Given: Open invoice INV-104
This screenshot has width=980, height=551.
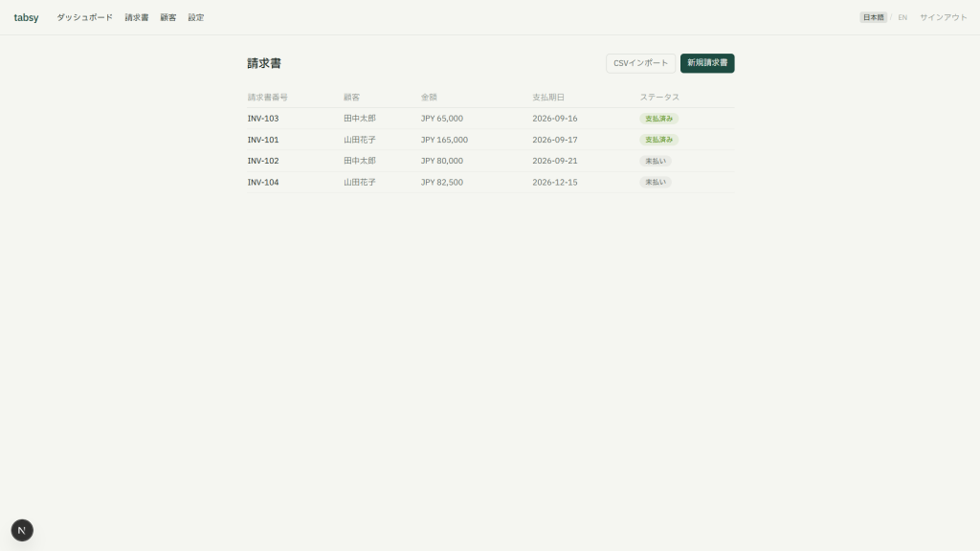Looking at the screenshot, I should [263, 182].
